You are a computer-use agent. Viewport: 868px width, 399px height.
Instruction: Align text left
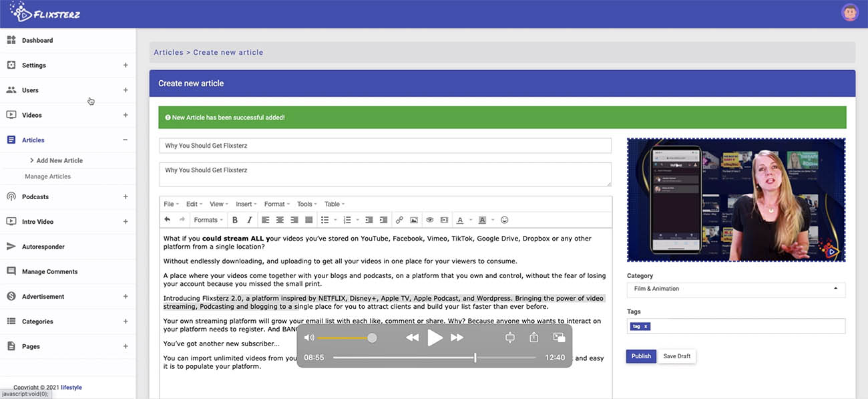265,220
